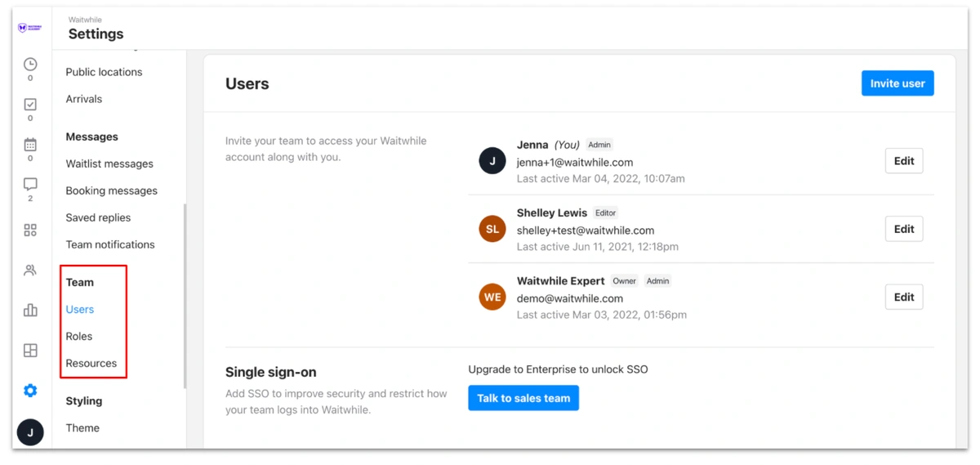The width and height of the screenshot is (980, 465).
Task: Click the Invite user button
Action: pyautogui.click(x=898, y=83)
